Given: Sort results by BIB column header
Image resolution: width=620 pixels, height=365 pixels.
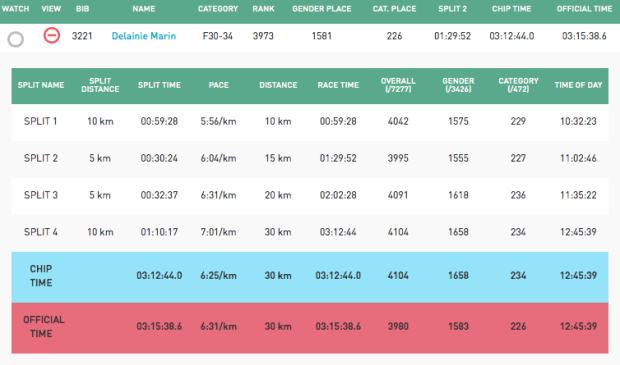Looking at the screenshot, I should tap(83, 9).
